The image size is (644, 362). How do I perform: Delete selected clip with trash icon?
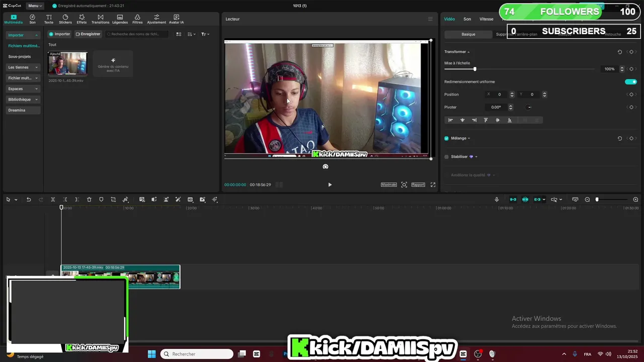pos(89,200)
